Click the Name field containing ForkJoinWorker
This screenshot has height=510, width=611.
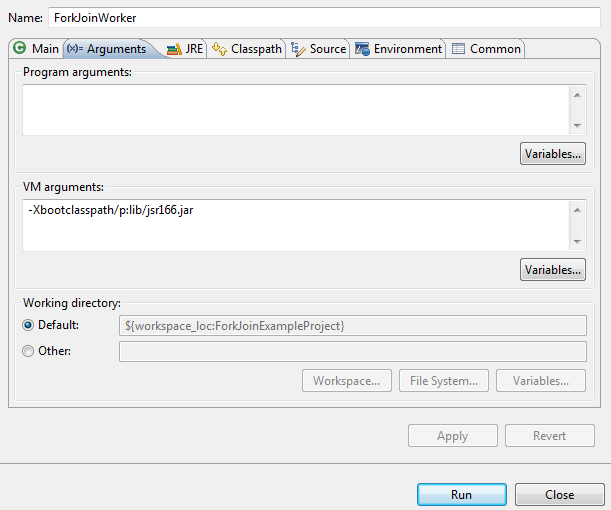pos(324,18)
